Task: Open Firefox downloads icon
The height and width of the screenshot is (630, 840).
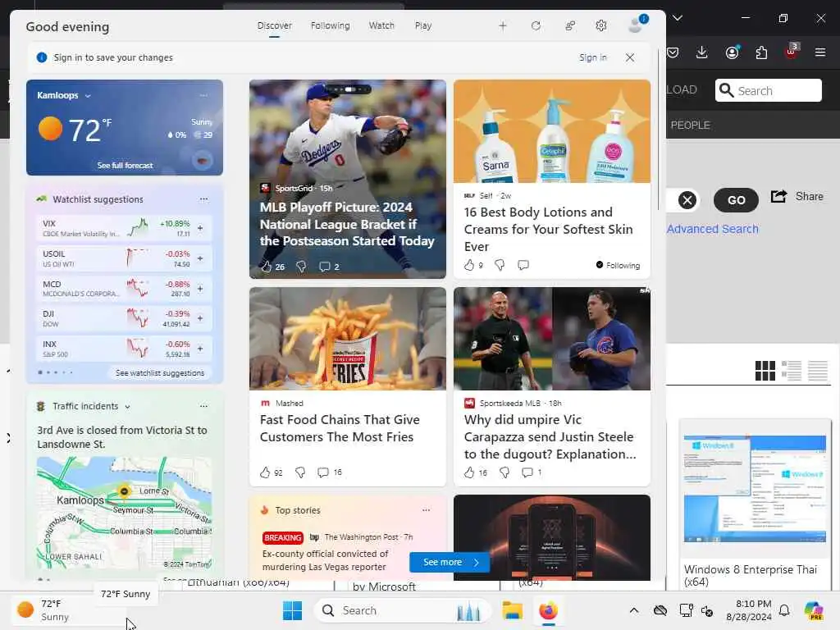Action: click(x=702, y=52)
